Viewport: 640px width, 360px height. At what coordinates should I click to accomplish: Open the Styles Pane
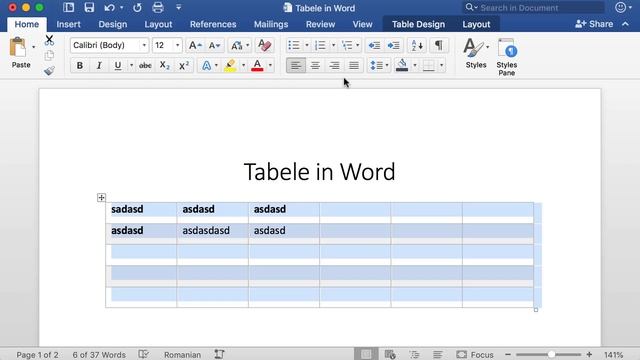(507, 57)
